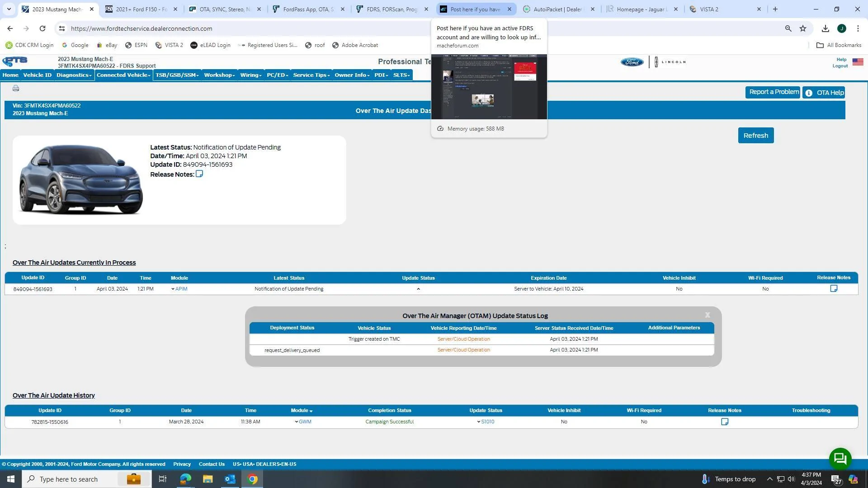Expand the Wiring menu

pos(251,75)
